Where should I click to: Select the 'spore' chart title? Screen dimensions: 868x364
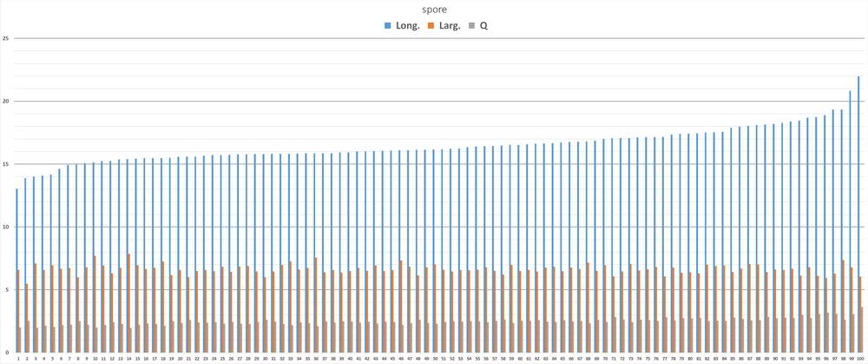coord(434,10)
